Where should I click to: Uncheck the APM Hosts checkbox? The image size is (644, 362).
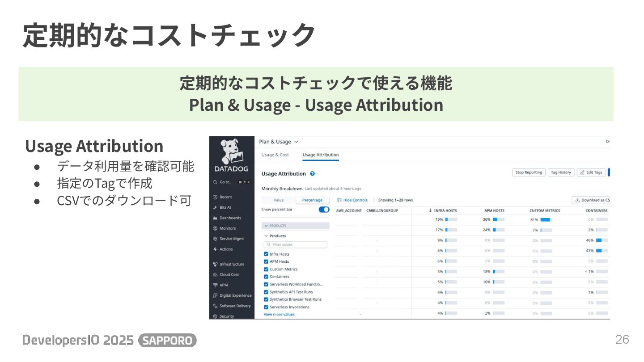point(266,261)
